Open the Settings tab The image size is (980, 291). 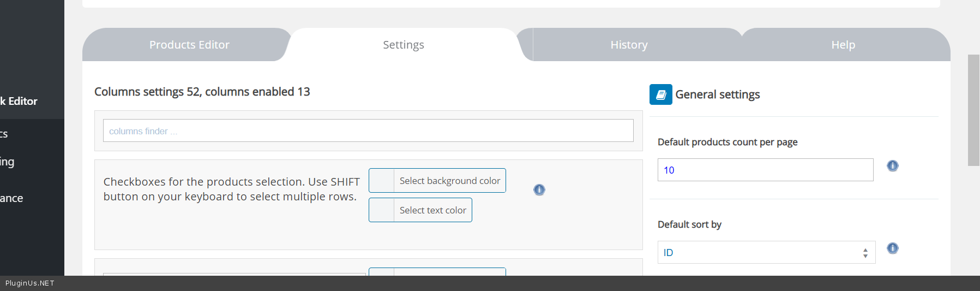click(x=403, y=45)
